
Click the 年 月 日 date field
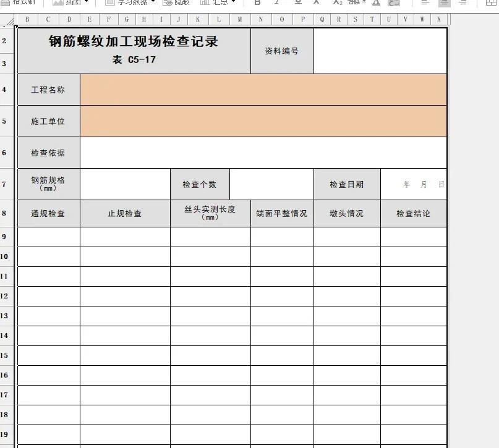pyautogui.click(x=414, y=184)
